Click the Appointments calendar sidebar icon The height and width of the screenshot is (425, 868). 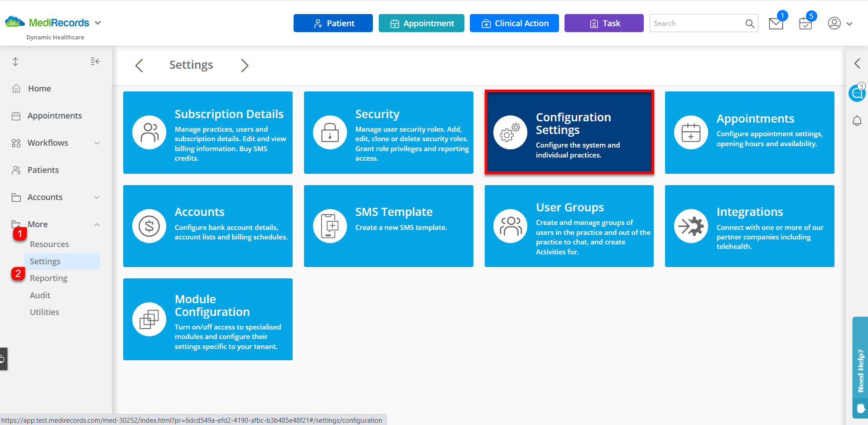[16, 116]
